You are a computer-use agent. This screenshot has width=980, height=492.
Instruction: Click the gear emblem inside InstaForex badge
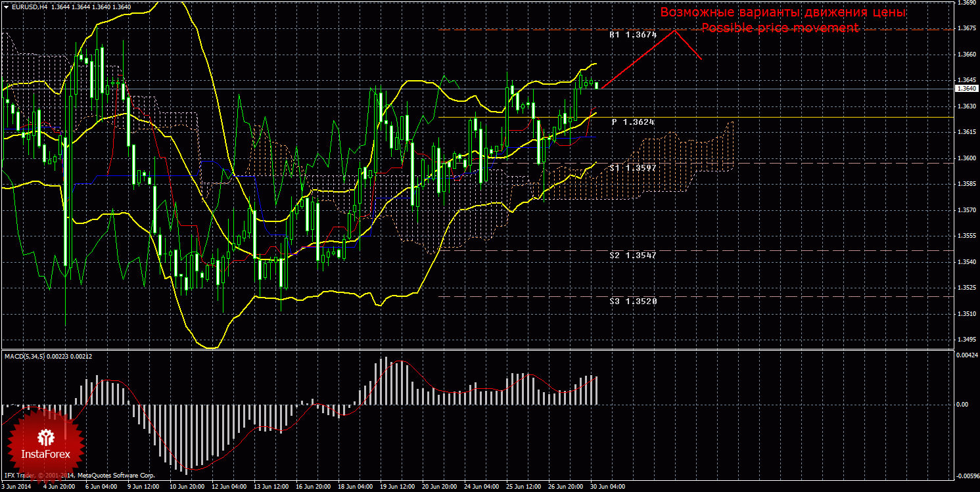click(x=46, y=437)
